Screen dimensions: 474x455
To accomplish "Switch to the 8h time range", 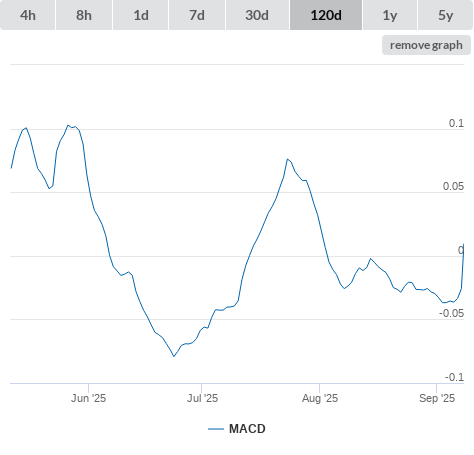I will (x=84, y=15).
